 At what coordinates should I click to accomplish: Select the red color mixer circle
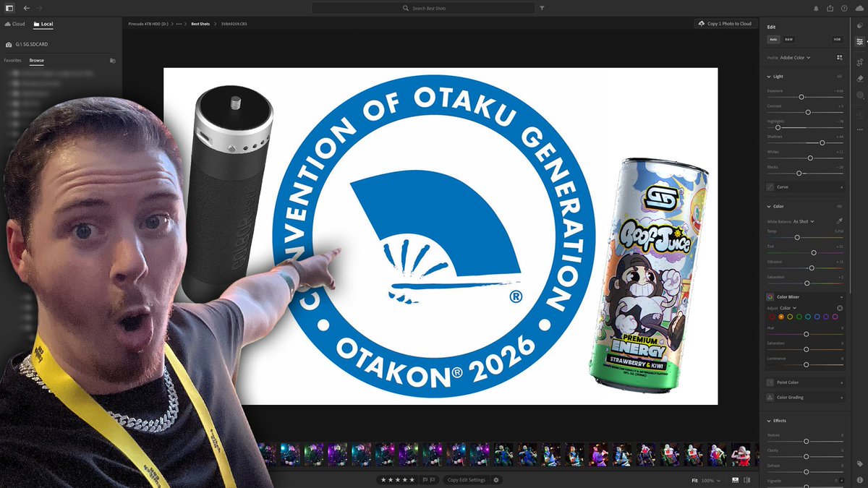coord(772,317)
